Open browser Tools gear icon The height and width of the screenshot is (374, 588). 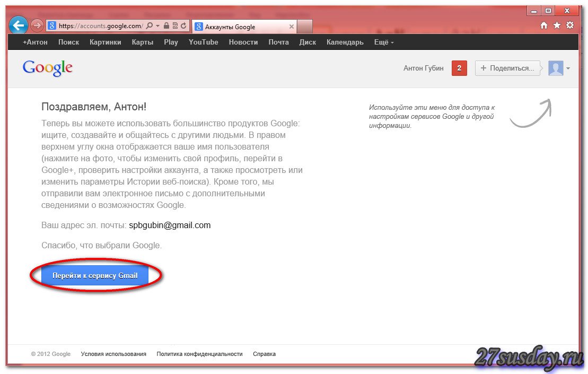(x=570, y=25)
